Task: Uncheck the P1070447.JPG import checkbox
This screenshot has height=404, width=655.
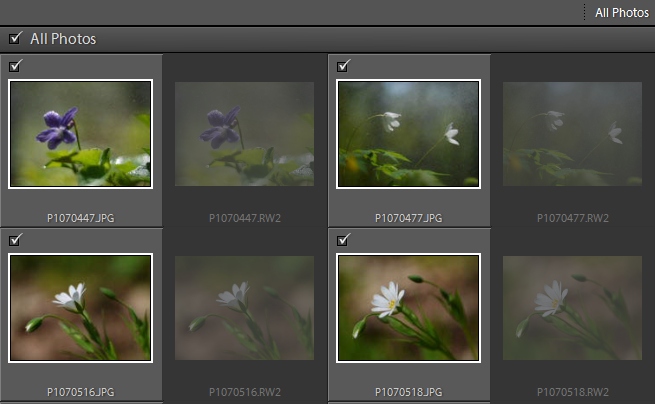Action: coord(15,66)
